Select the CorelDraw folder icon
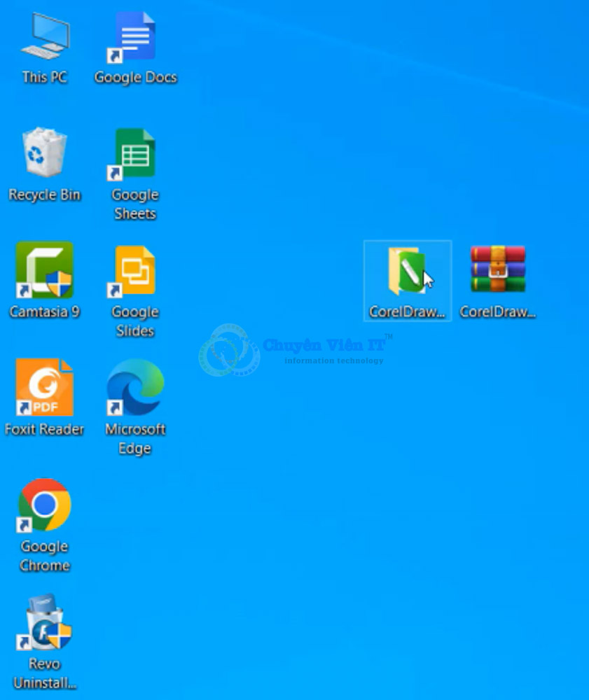The height and width of the screenshot is (700, 589). (407, 270)
